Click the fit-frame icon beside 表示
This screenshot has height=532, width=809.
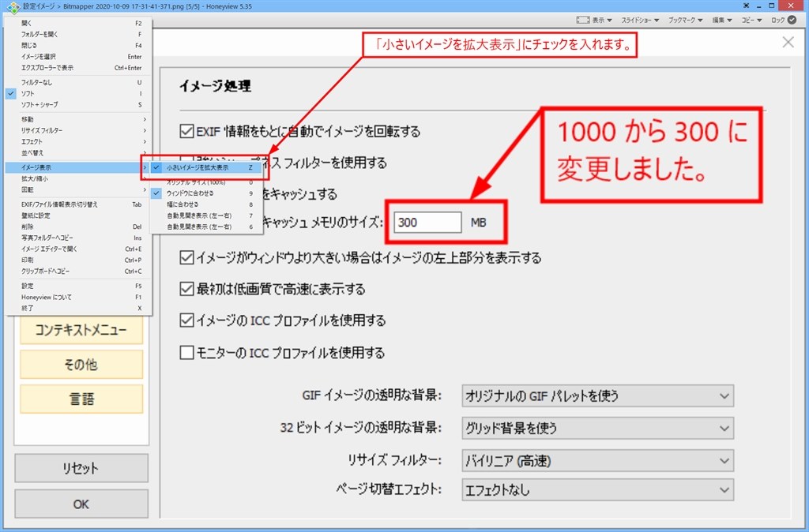[x=583, y=20]
